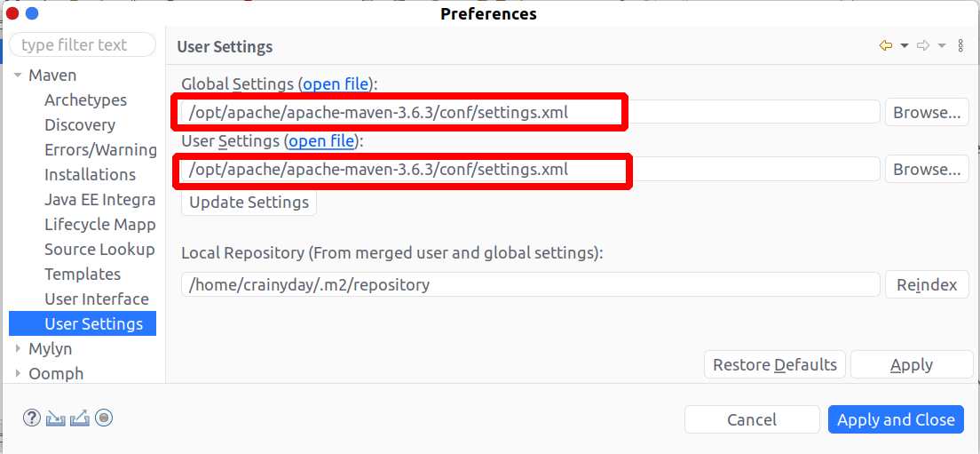The height and width of the screenshot is (454, 980).
Task: Open the Installations preference page
Action: pos(90,175)
